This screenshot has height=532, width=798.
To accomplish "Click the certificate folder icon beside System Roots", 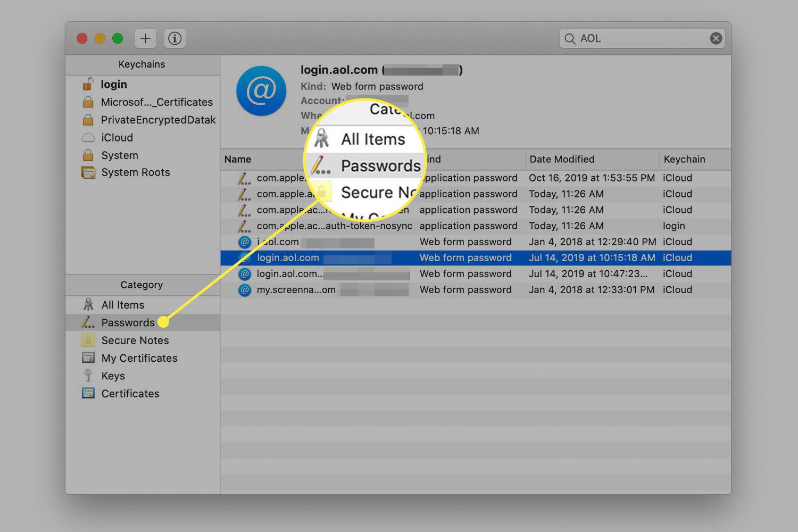I will point(88,172).
